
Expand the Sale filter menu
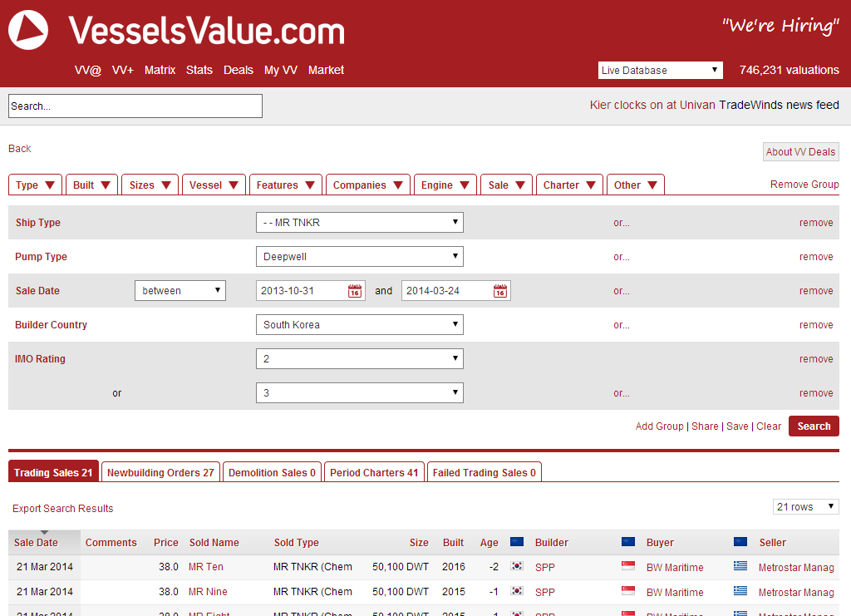[506, 185]
